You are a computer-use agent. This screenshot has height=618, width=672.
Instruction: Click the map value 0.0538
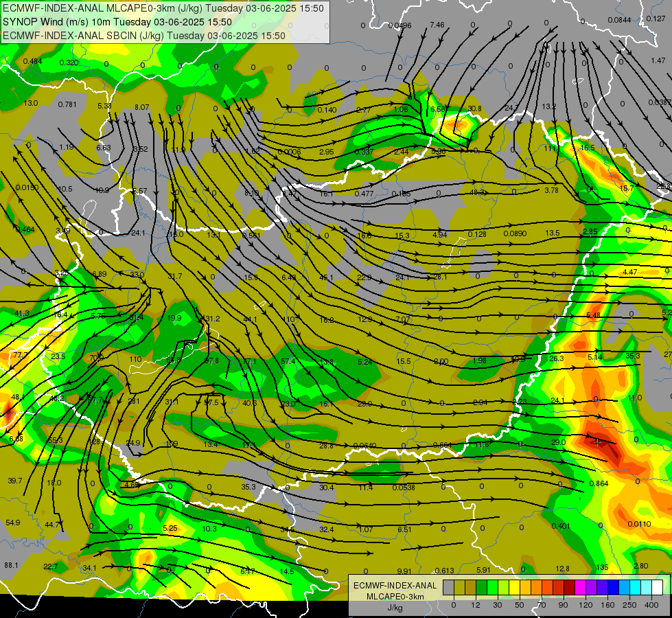[404, 488]
